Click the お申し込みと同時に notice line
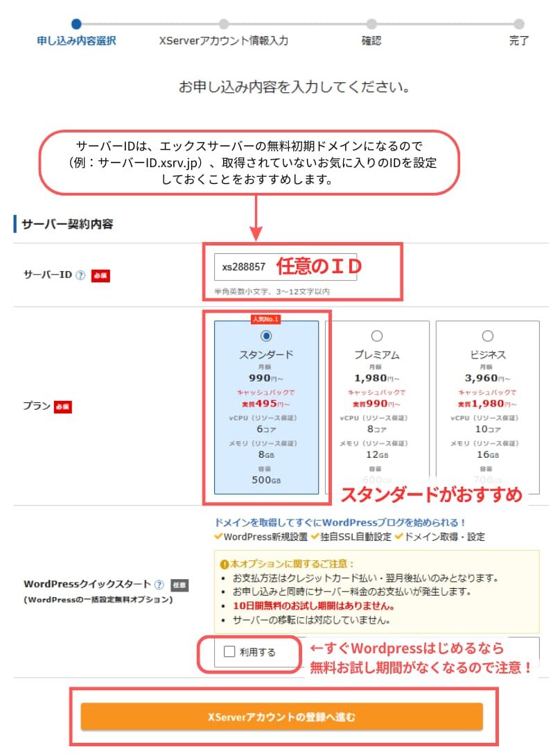553x756 pixels. pos(352,592)
